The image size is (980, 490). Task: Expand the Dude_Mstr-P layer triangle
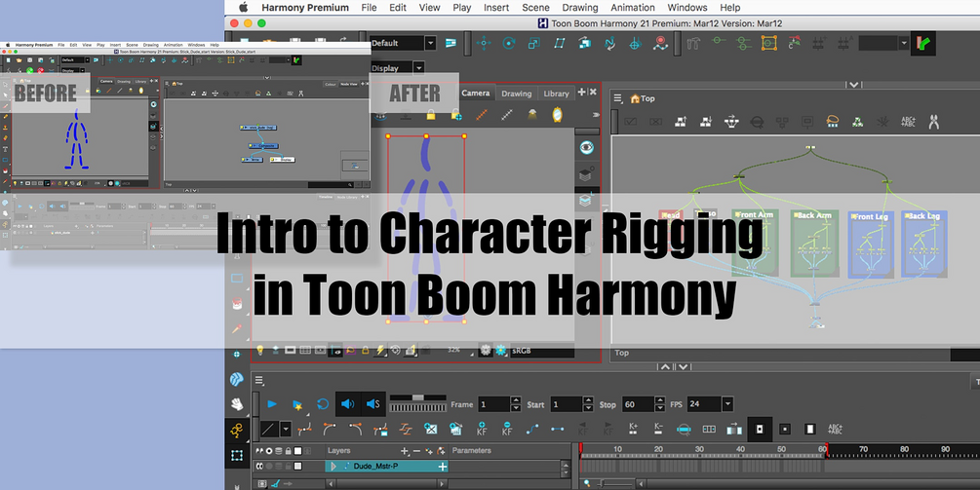[333, 467]
